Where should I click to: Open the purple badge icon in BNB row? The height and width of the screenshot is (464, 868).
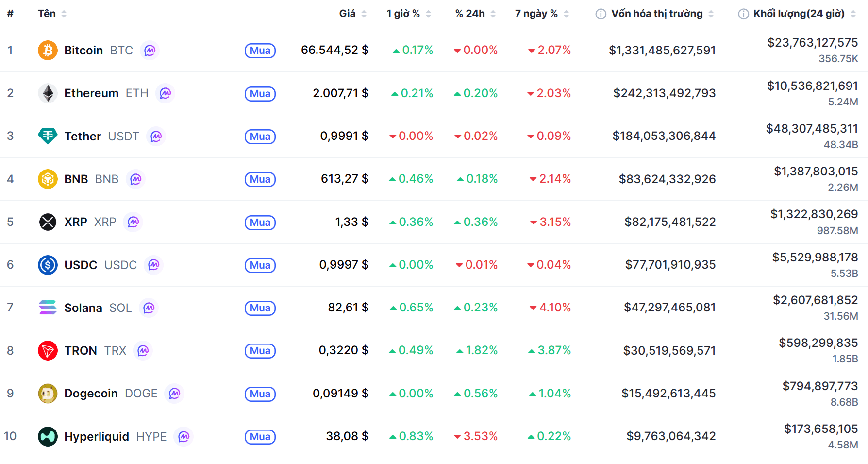tap(136, 179)
